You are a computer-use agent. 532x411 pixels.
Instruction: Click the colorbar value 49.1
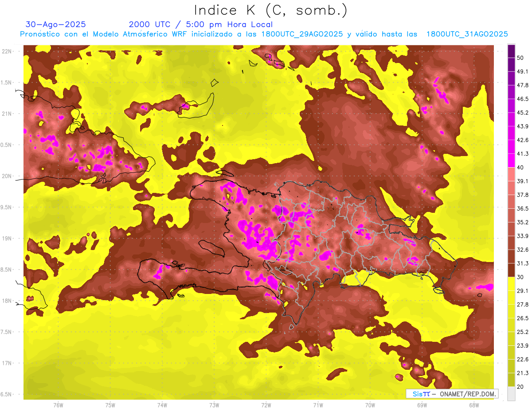522,71
